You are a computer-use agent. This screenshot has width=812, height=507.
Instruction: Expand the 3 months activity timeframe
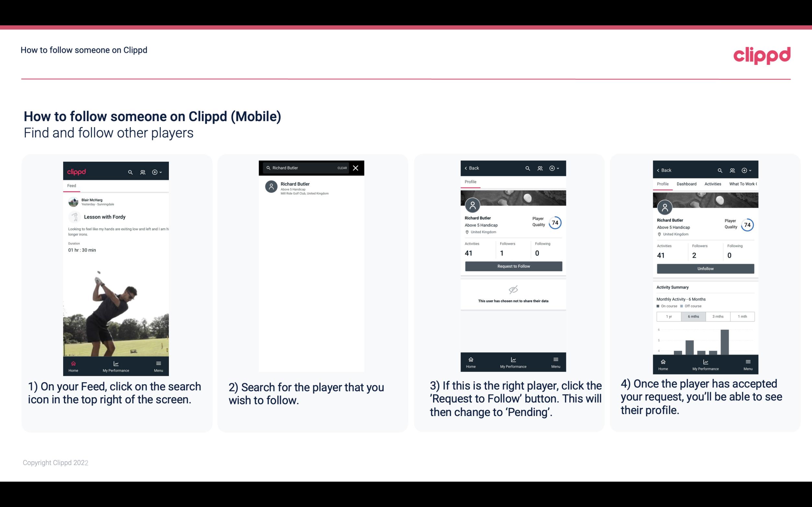718,316
